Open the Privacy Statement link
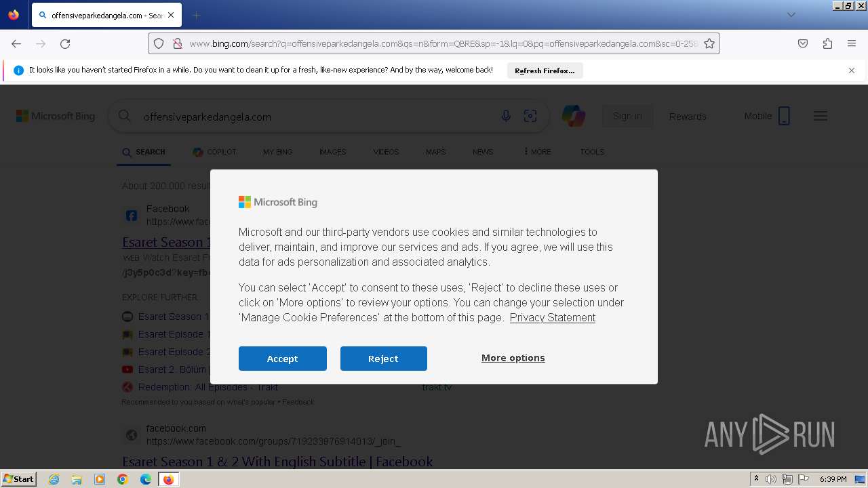 tap(553, 317)
